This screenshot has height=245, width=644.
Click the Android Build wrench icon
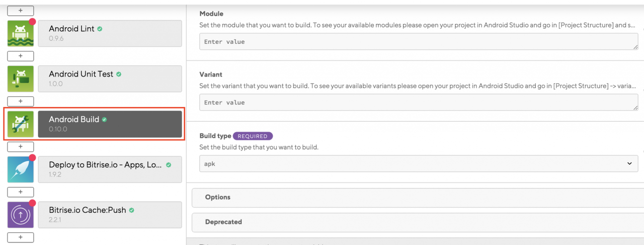pos(21,125)
